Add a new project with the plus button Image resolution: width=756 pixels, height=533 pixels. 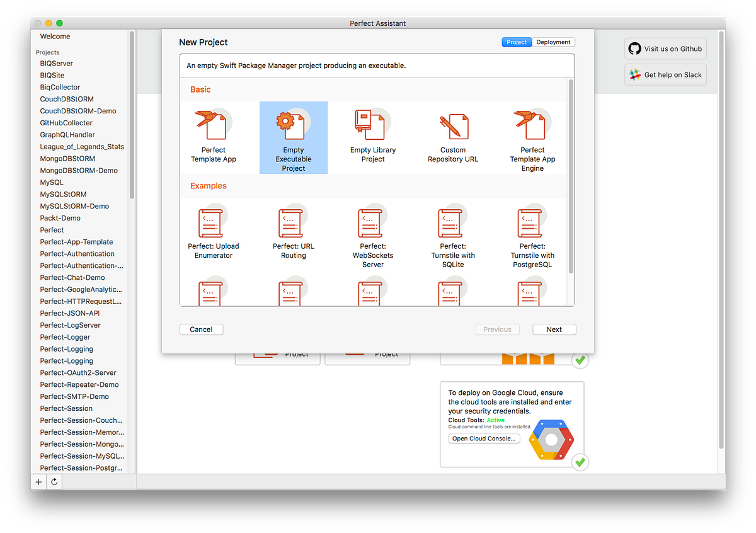(38, 481)
